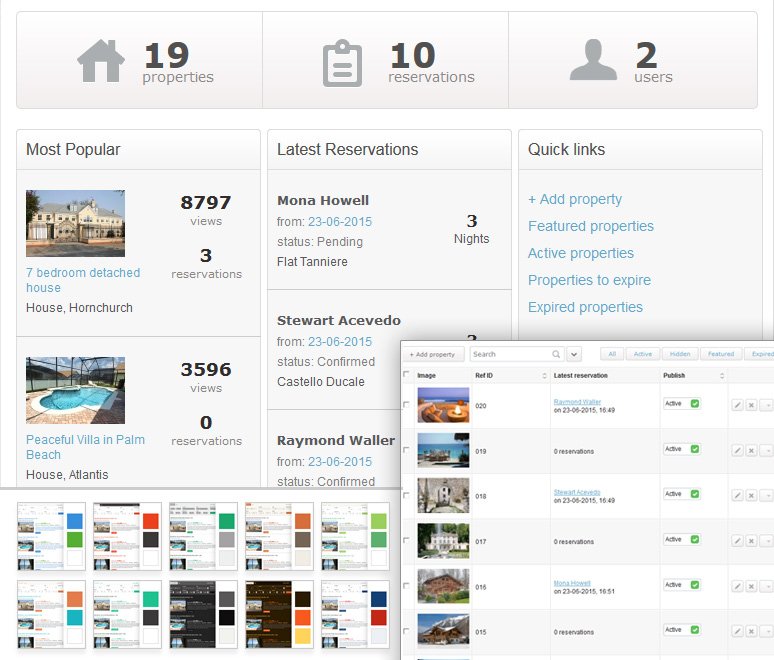Viewport: 774px width, 660px height.
Task: Edit property 018 with the pencil icon
Action: point(737,496)
